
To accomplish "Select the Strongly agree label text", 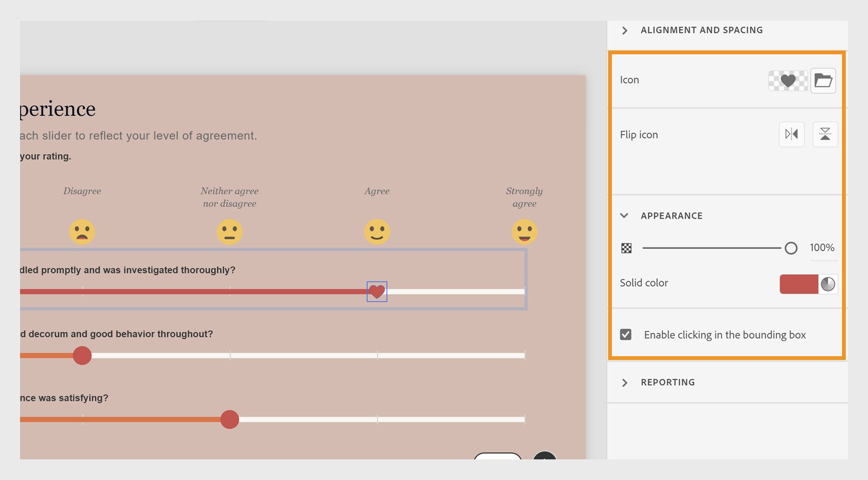I will [x=525, y=197].
